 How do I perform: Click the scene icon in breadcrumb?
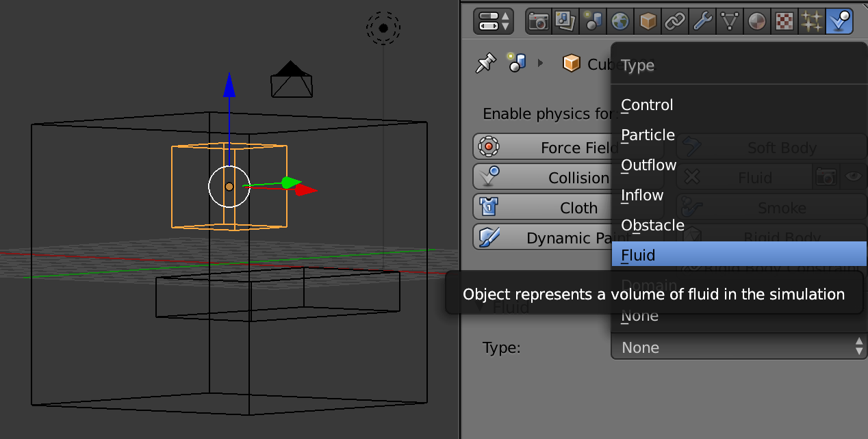[x=516, y=62]
